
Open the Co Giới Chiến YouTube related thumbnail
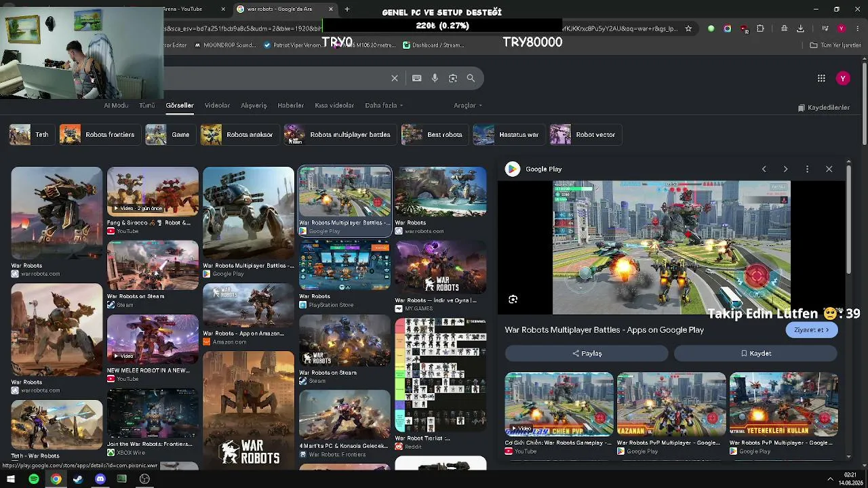(559, 404)
